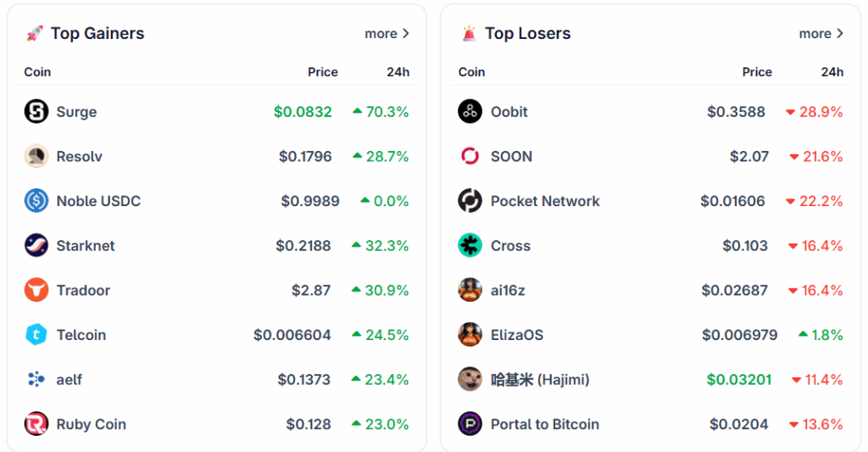Click the Noble USDC coin logo
The image size is (868, 452).
[36, 201]
